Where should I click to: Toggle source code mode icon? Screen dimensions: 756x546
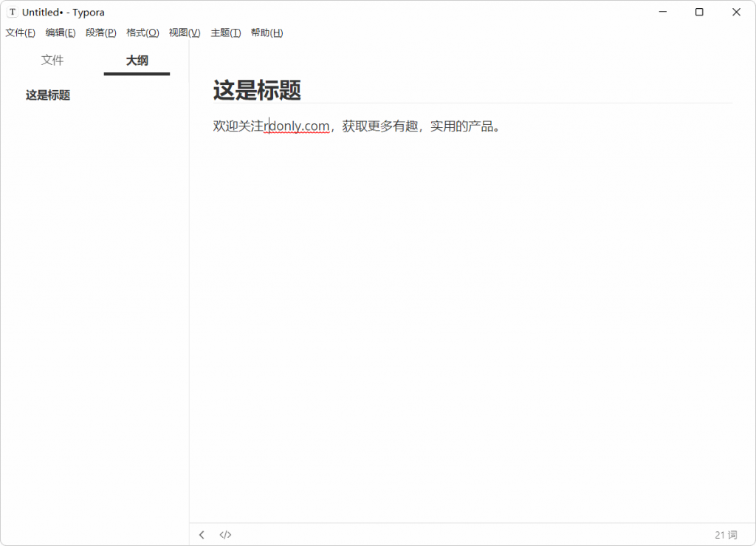click(x=225, y=534)
